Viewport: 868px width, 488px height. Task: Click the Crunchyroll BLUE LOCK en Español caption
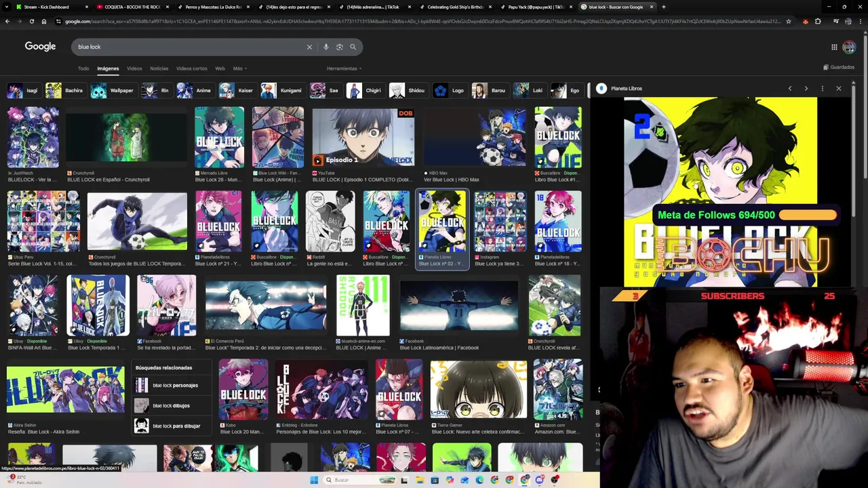tap(108, 180)
